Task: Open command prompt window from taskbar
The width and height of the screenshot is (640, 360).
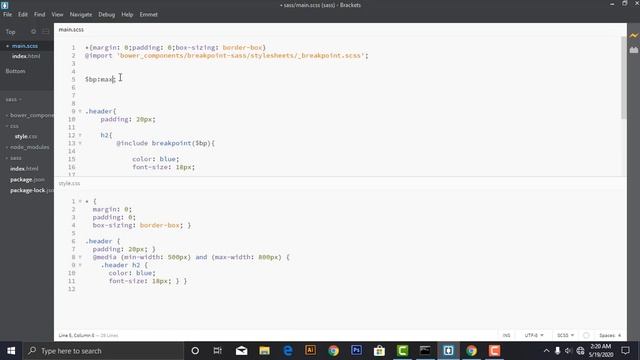Action: pyautogui.click(x=425, y=351)
